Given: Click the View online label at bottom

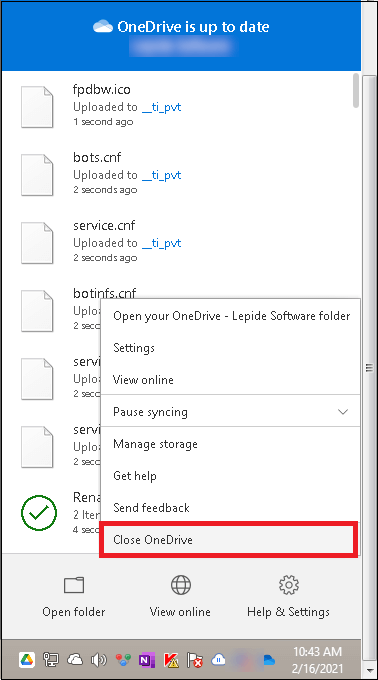Looking at the screenshot, I should coord(180,612).
